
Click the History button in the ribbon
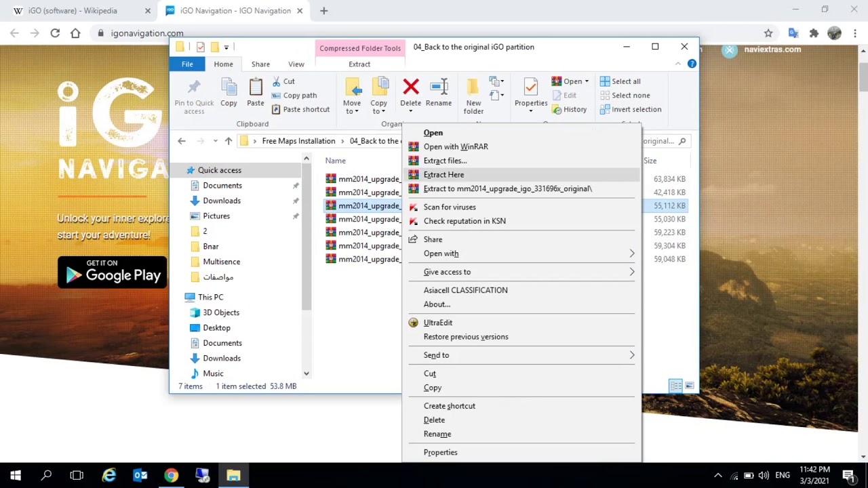point(569,110)
